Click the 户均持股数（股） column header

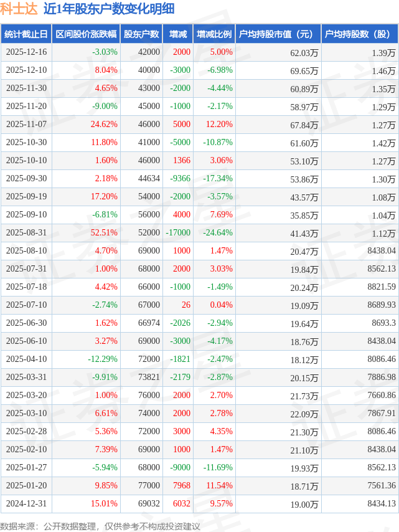point(360,34)
